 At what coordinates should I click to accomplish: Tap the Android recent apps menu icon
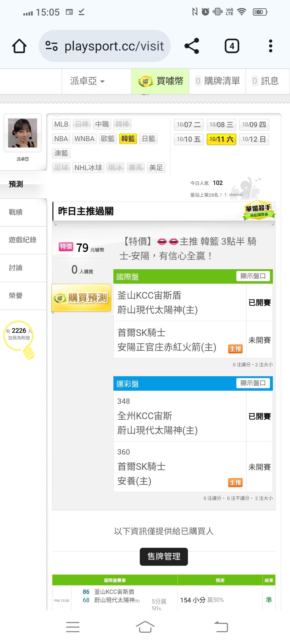73,627
